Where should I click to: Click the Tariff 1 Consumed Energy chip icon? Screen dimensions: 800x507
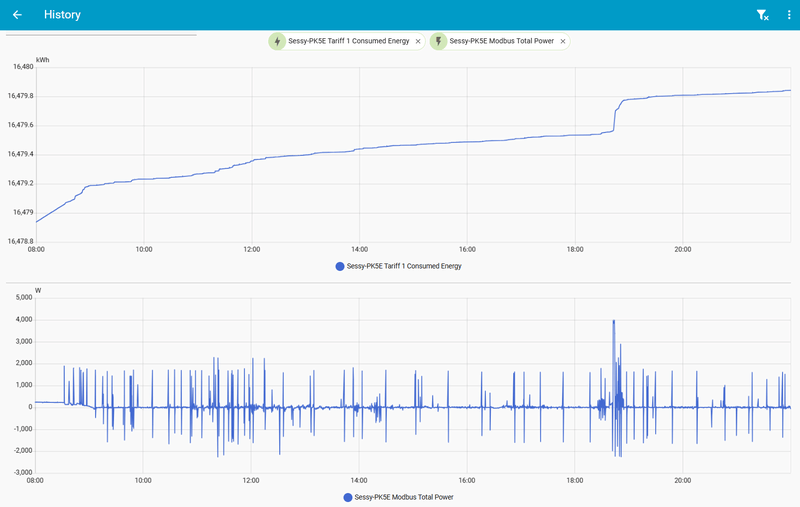(x=277, y=41)
